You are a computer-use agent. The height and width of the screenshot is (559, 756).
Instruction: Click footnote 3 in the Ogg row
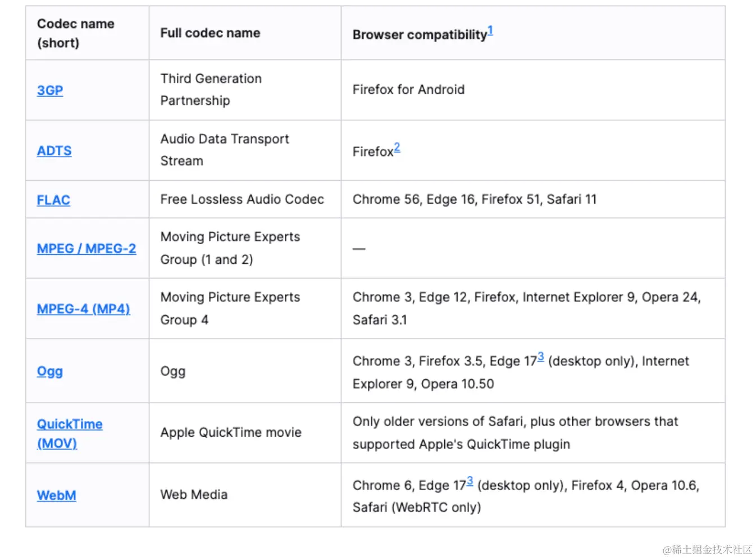click(540, 356)
